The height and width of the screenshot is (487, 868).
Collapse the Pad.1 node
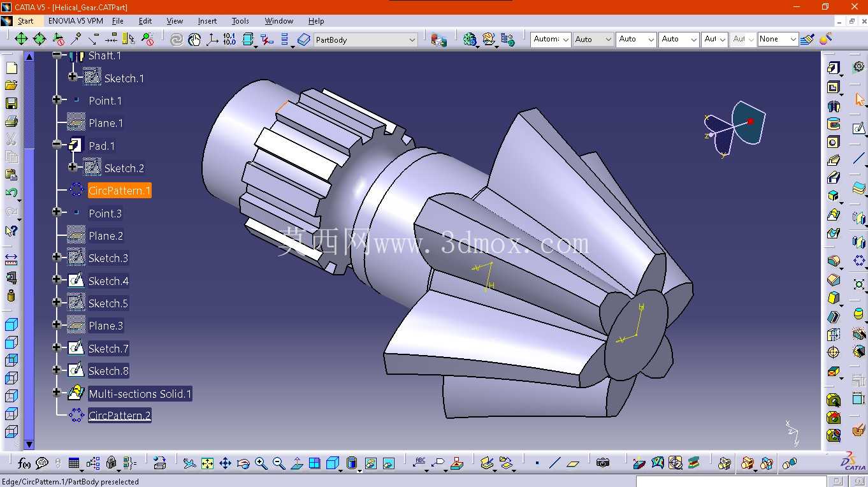pyautogui.click(x=57, y=145)
